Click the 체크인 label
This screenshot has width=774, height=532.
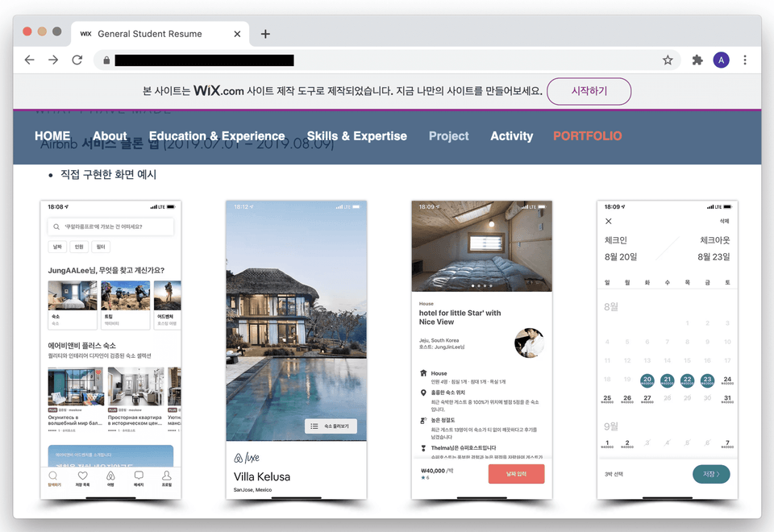pos(615,240)
